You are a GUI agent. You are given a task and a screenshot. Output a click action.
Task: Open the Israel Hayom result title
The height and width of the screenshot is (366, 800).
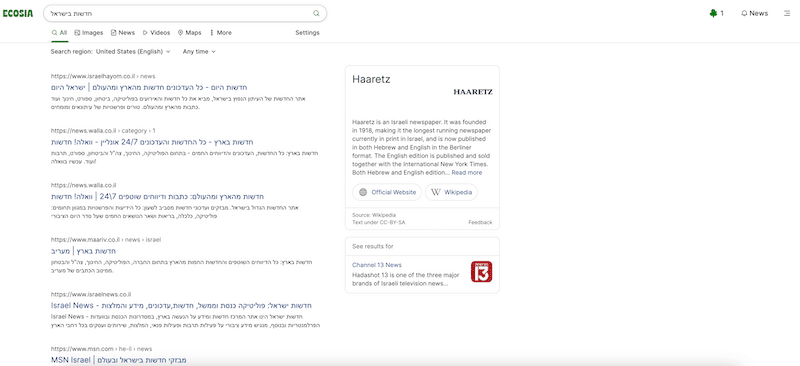point(149,87)
